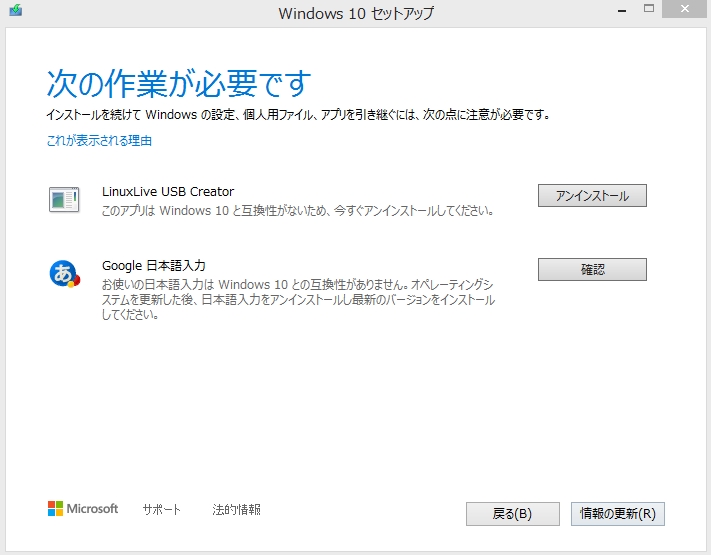Image resolution: width=711 pixels, height=555 pixels.
Task: Click the Google 日本語入力 app icon
Action: click(64, 274)
